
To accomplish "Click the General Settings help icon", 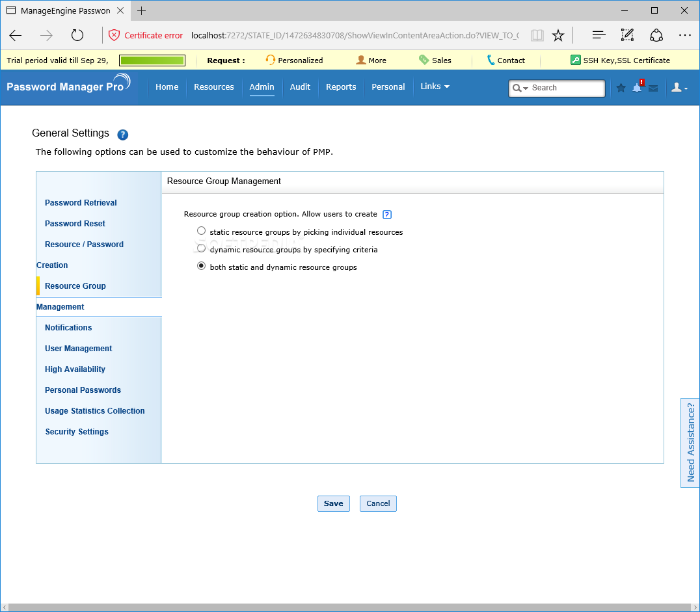I will pos(123,135).
